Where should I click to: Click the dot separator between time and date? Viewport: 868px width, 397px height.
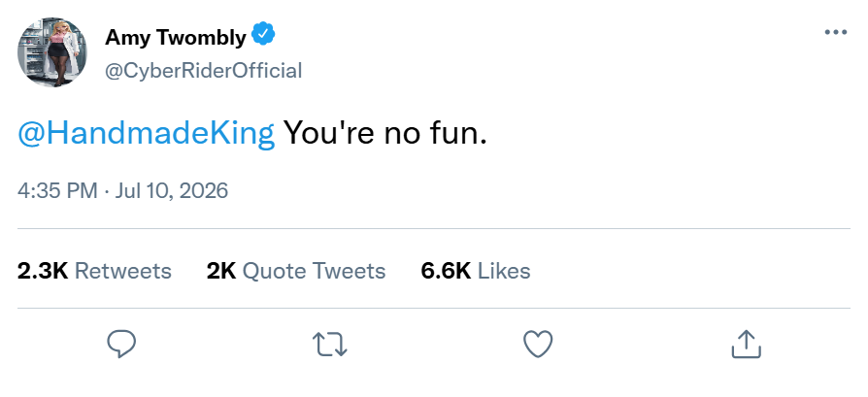[106, 191]
